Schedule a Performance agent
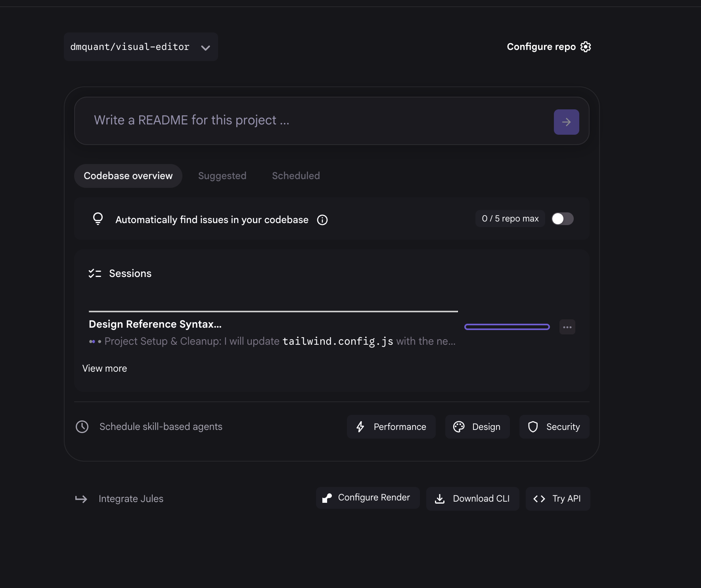Image resolution: width=701 pixels, height=588 pixels. click(391, 427)
